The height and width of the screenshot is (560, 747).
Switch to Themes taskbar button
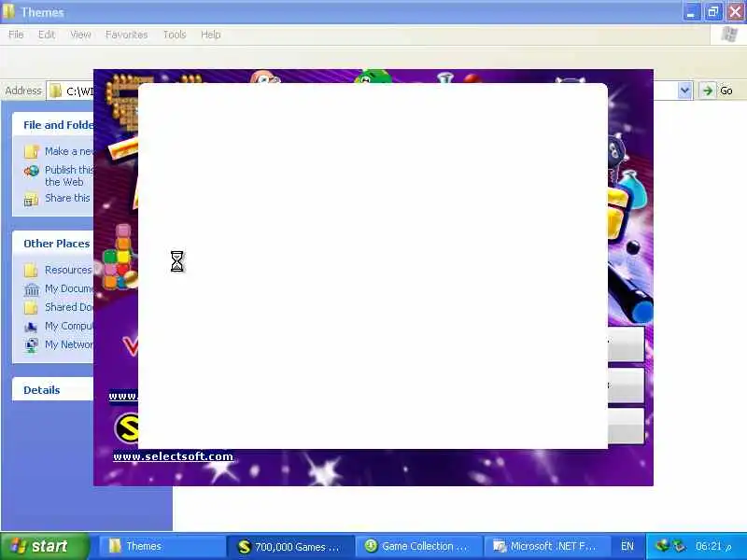[162, 546]
